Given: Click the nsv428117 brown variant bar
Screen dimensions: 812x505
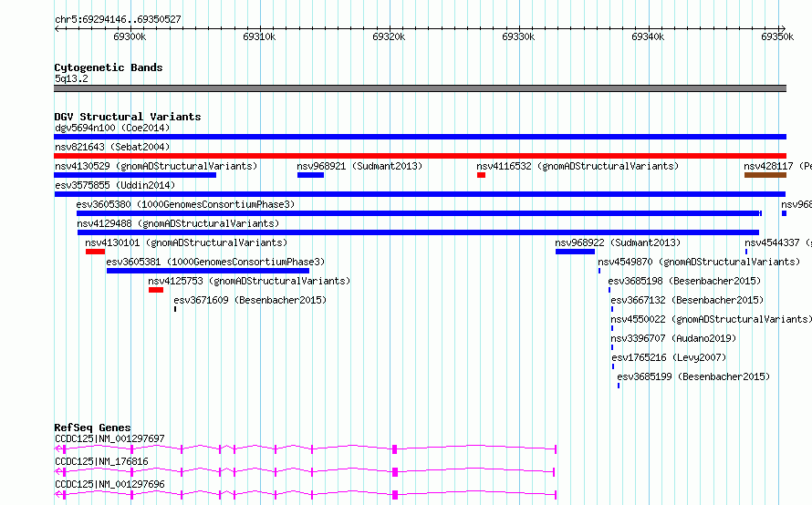Looking at the screenshot, I should pos(765,175).
